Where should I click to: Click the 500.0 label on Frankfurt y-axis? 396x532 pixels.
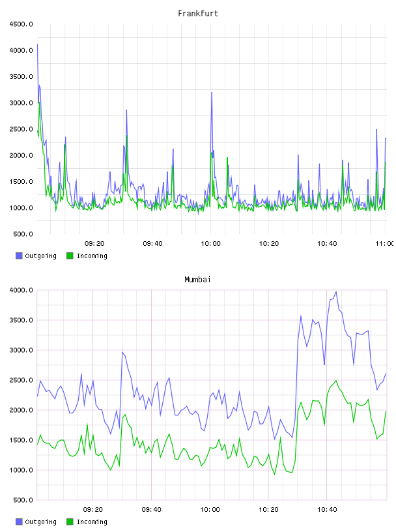click(23, 234)
